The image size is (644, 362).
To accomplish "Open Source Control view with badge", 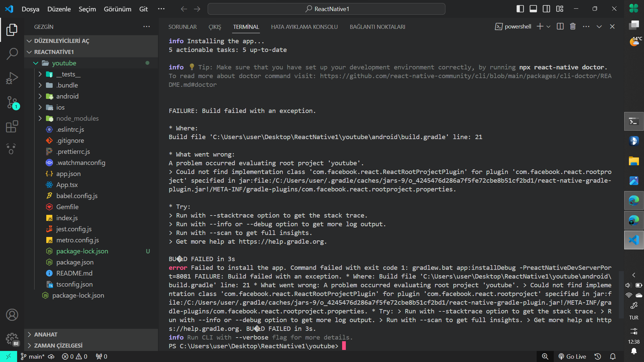I will (12, 102).
